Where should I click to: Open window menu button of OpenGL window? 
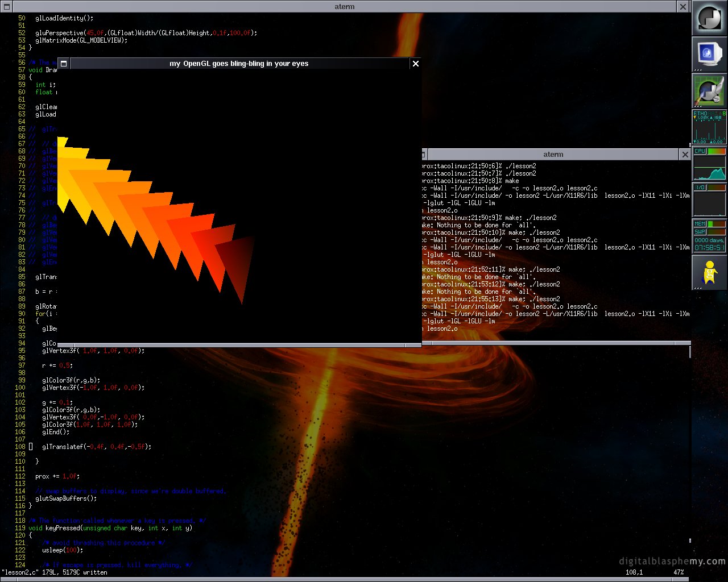coord(64,64)
